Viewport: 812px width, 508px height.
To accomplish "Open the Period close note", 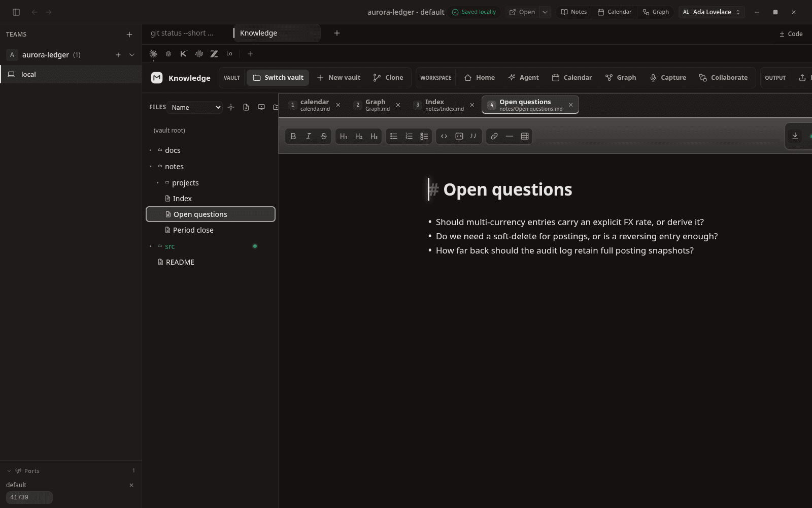I will [193, 230].
